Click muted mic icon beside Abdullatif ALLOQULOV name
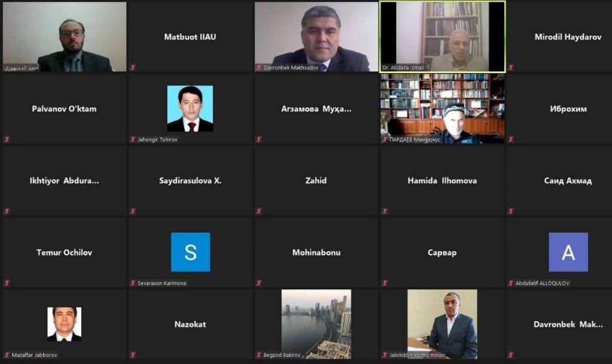 pos(511,283)
